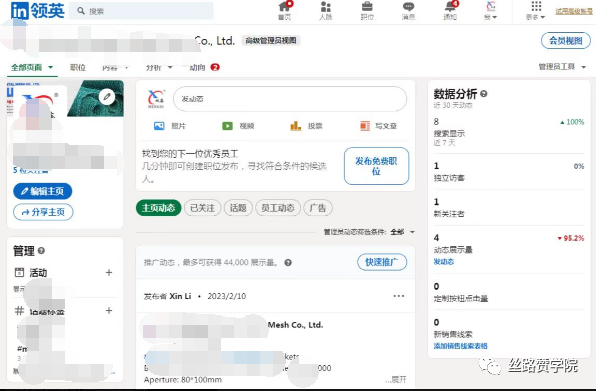Open the 职位 page tab
Viewport: 596px width, 391px height.
(x=78, y=67)
